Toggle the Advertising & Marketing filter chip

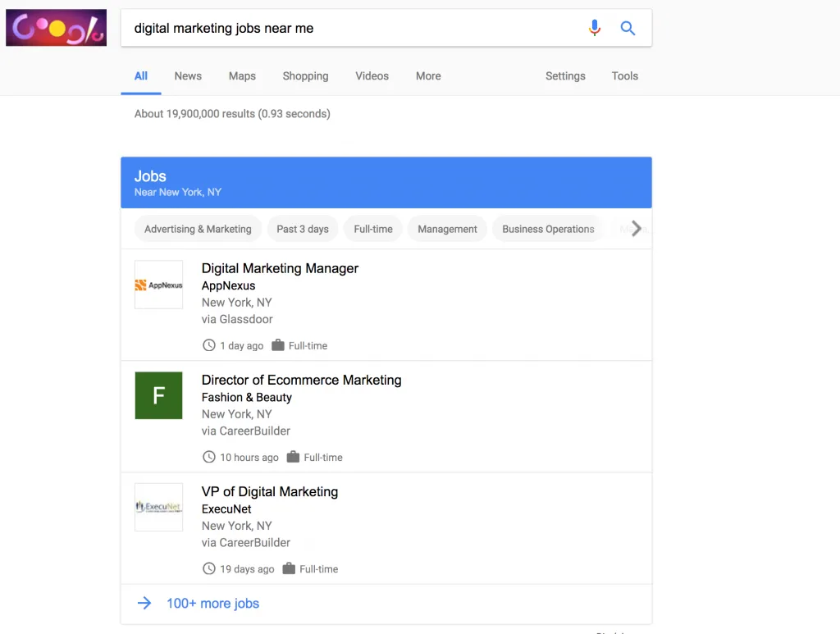click(198, 229)
